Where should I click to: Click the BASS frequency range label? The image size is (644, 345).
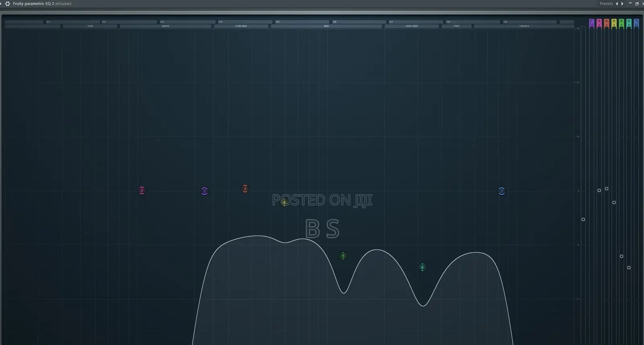click(x=165, y=26)
